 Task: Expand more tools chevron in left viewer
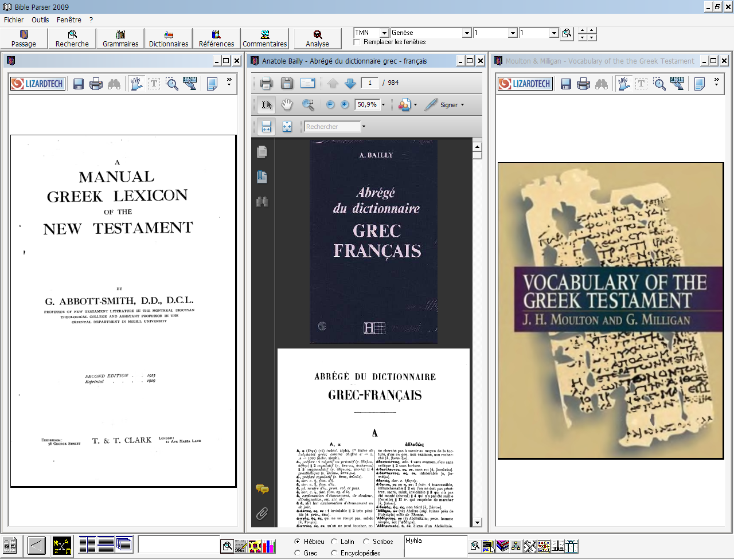[229, 81]
